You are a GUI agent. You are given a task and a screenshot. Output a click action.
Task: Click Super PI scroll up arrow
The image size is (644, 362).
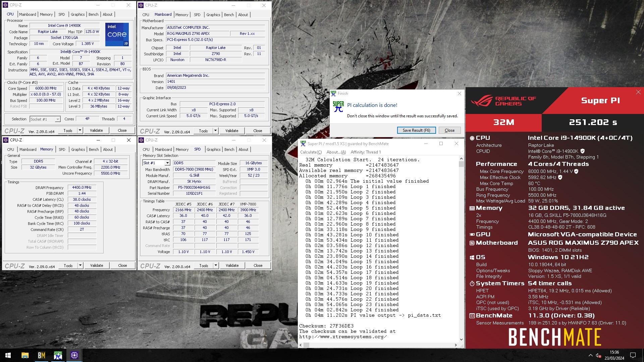(461, 159)
